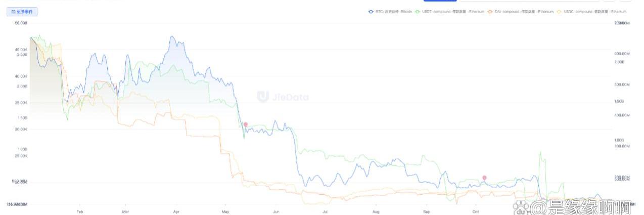Toggle the USDC compound legend marker

tap(559, 11)
